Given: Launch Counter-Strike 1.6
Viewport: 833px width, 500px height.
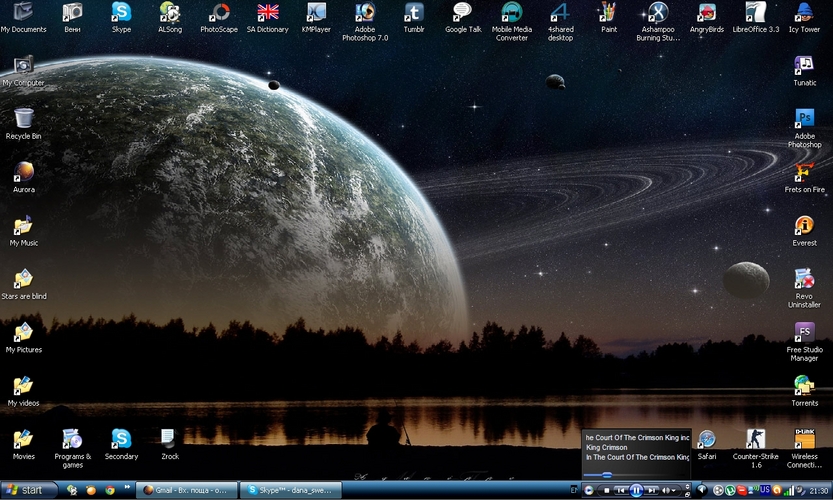Looking at the screenshot, I should 755,448.
